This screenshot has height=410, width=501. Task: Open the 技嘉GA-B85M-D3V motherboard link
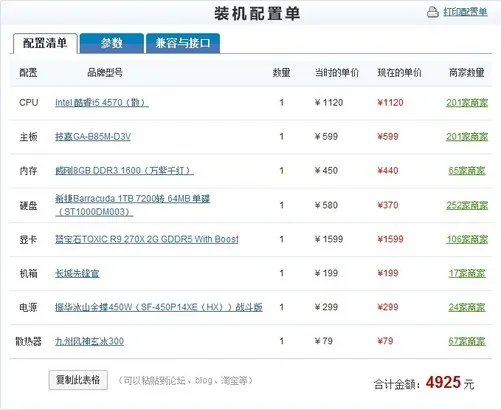tap(93, 137)
